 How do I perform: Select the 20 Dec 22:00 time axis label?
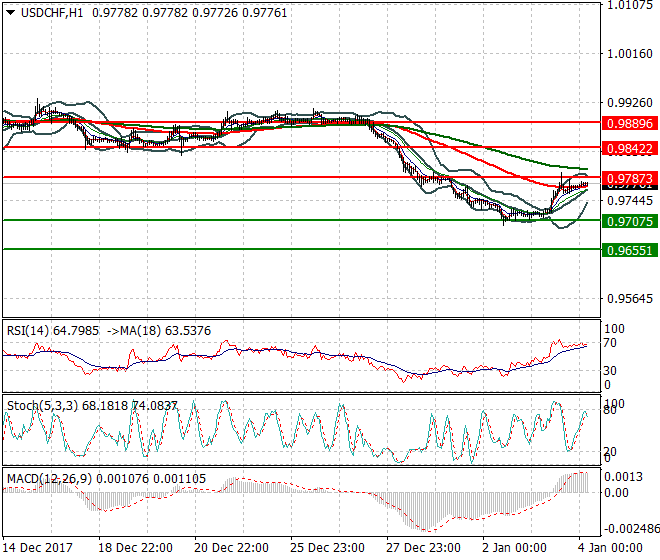click(x=231, y=548)
